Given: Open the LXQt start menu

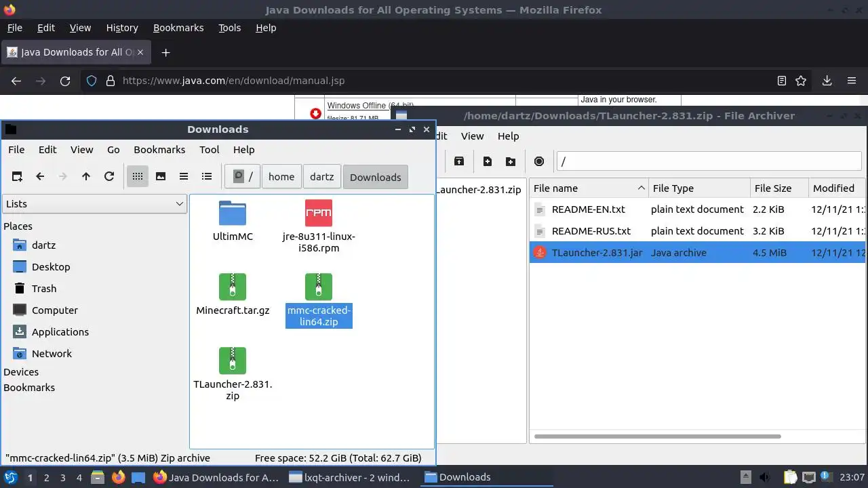Looking at the screenshot, I should pyautogui.click(x=11, y=477).
